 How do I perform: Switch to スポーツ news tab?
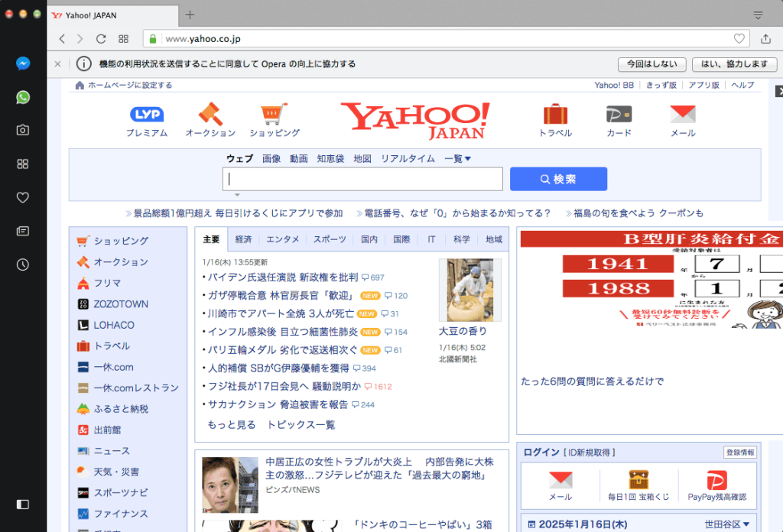[x=330, y=239]
